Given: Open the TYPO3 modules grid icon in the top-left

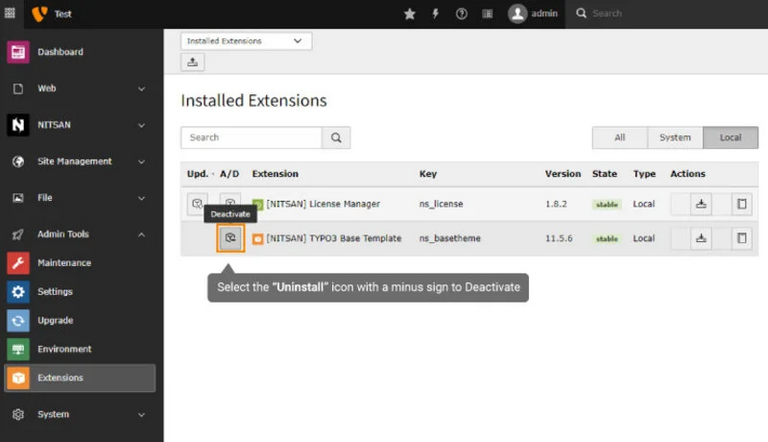Looking at the screenshot, I should tap(10, 14).
